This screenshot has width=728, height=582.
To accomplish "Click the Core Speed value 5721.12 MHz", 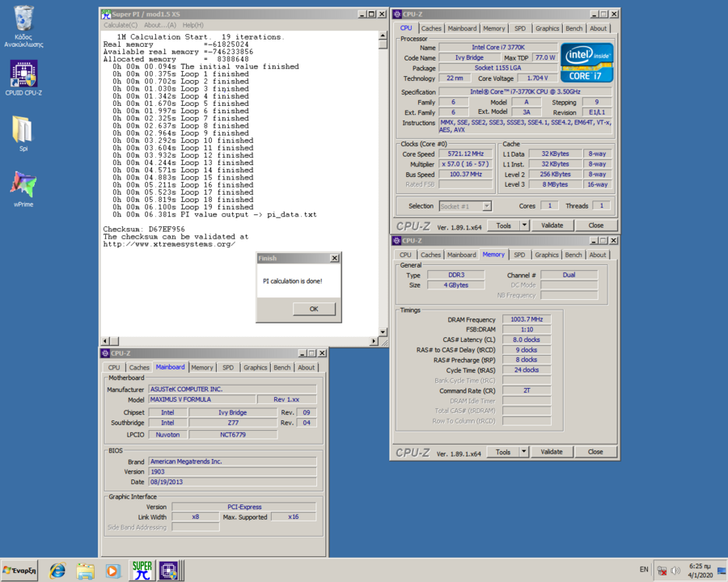I will pos(466,154).
